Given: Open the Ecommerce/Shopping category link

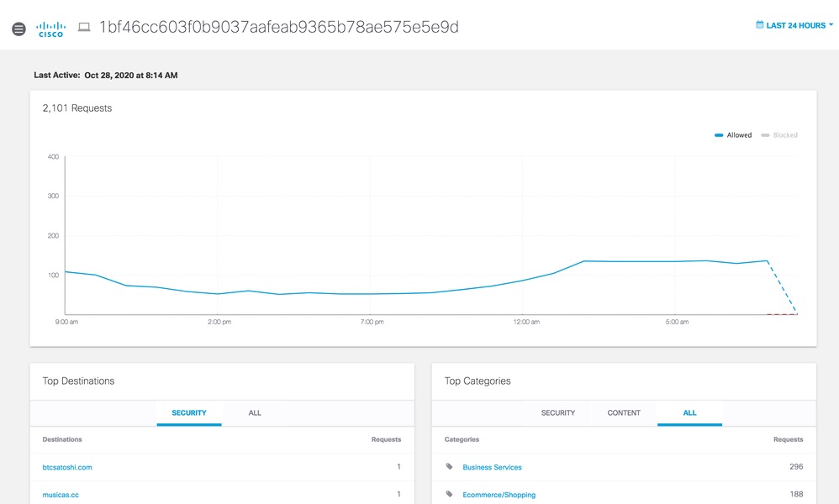Looking at the screenshot, I should click(x=499, y=495).
